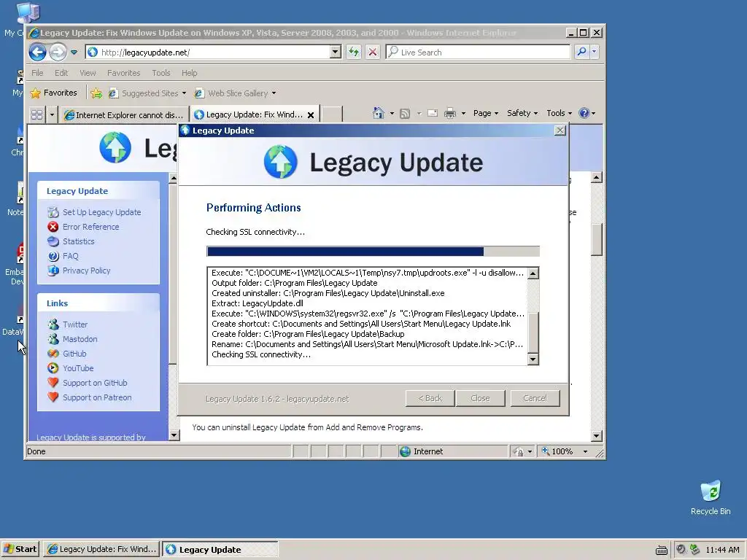
Task: Expand the address bar history dropdown
Action: tap(336, 52)
